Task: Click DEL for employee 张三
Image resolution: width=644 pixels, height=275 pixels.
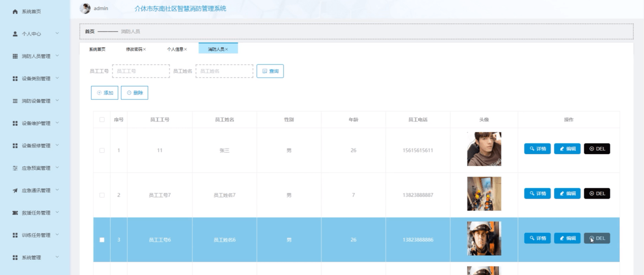Action: [x=597, y=149]
